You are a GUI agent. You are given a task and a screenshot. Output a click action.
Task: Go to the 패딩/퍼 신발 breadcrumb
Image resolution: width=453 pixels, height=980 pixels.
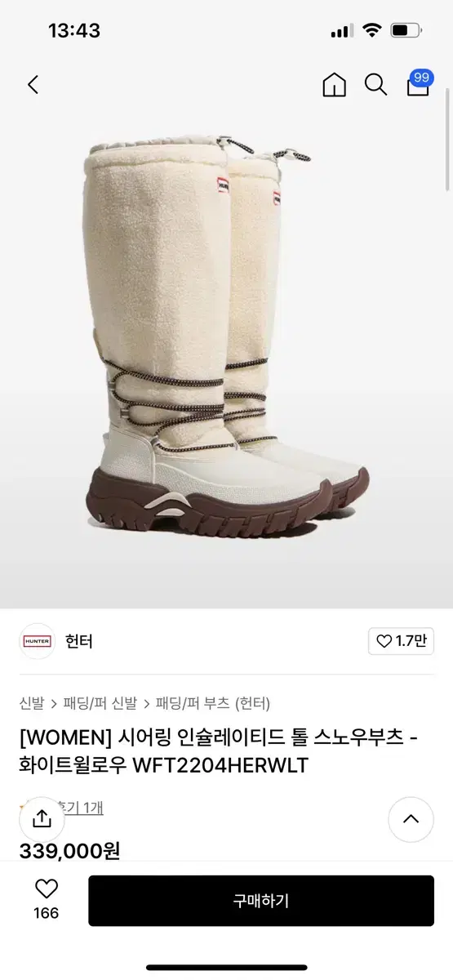(x=100, y=702)
